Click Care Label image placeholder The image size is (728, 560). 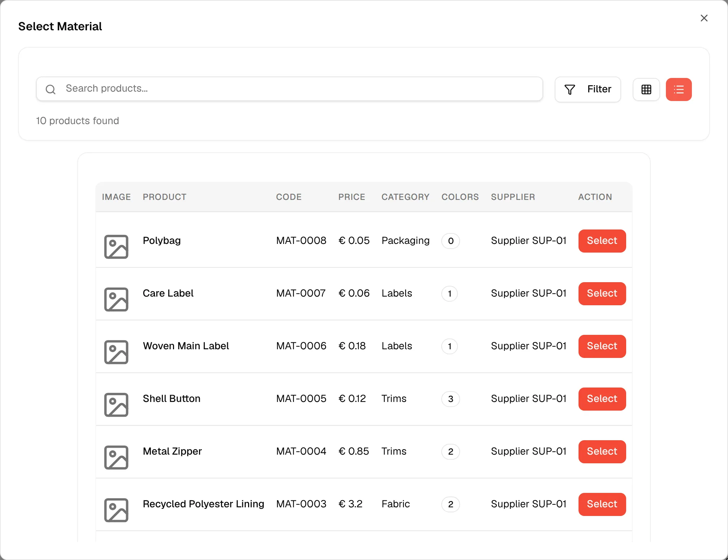pos(116,299)
